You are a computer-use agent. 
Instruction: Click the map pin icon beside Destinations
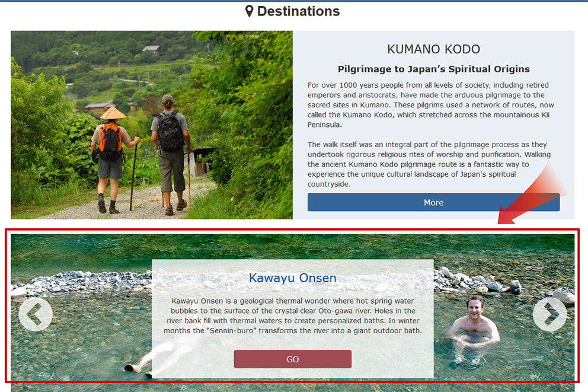[249, 11]
